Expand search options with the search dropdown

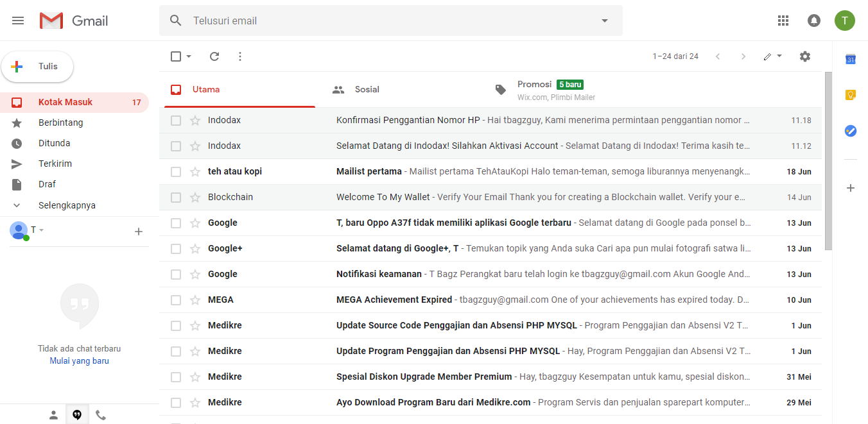click(603, 20)
